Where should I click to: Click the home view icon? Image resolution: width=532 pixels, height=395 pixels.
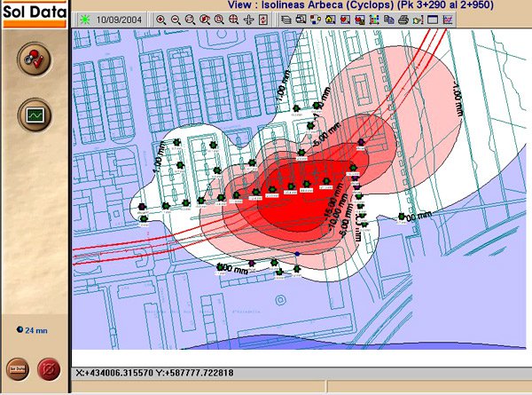pos(330,20)
